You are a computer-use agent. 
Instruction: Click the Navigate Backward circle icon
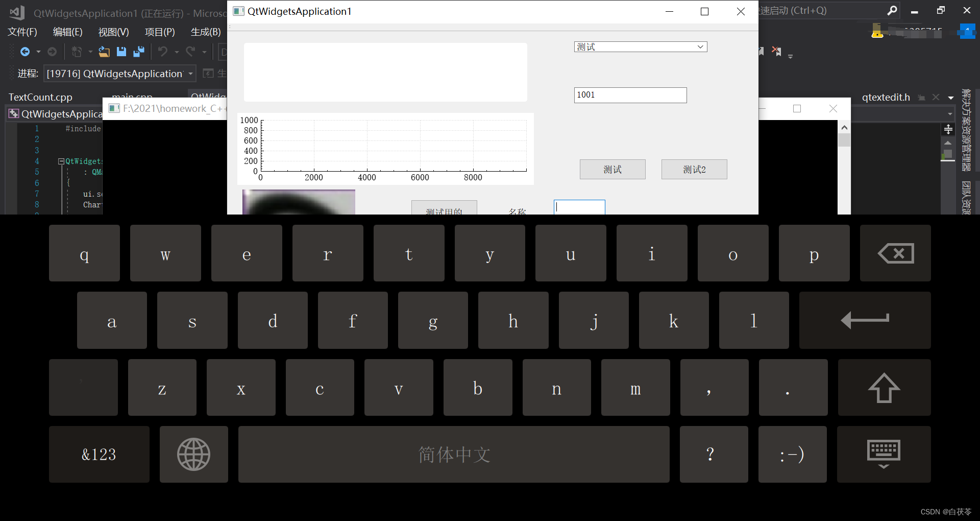(x=25, y=51)
